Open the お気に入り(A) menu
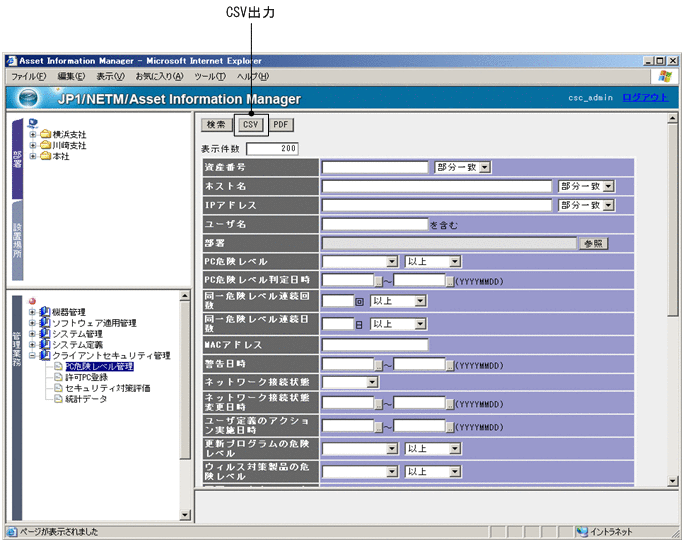 coord(159,76)
